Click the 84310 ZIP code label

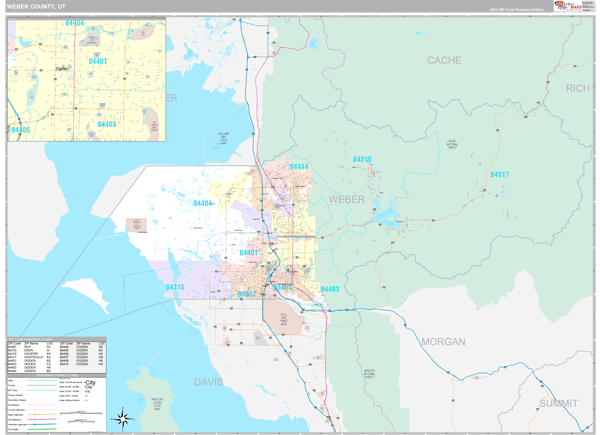(x=362, y=160)
